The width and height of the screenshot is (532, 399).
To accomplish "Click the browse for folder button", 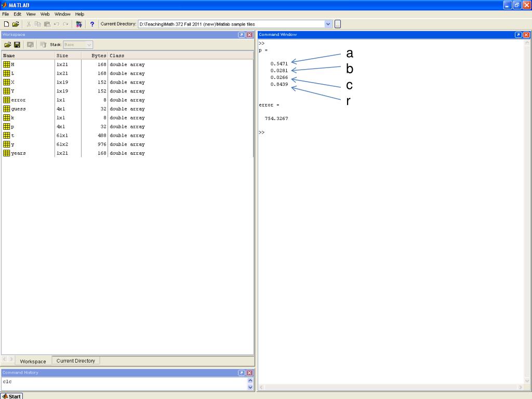I will pos(338,24).
